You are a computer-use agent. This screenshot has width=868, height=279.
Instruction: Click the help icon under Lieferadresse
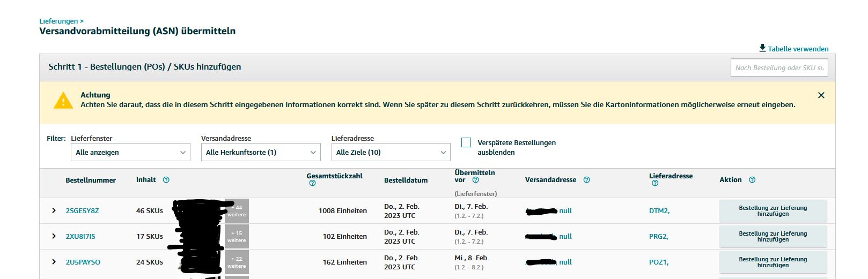click(x=655, y=183)
